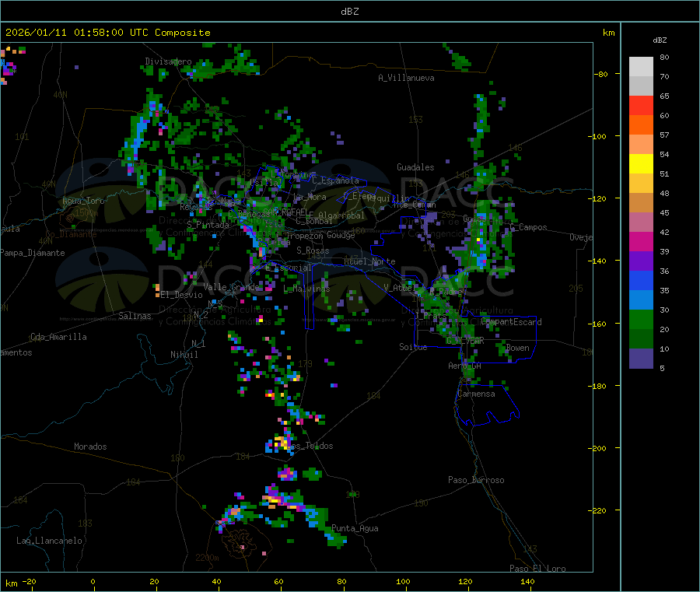Click the S_Rosas map label
Image resolution: width=700 pixels, height=592 pixels.
pos(313,250)
